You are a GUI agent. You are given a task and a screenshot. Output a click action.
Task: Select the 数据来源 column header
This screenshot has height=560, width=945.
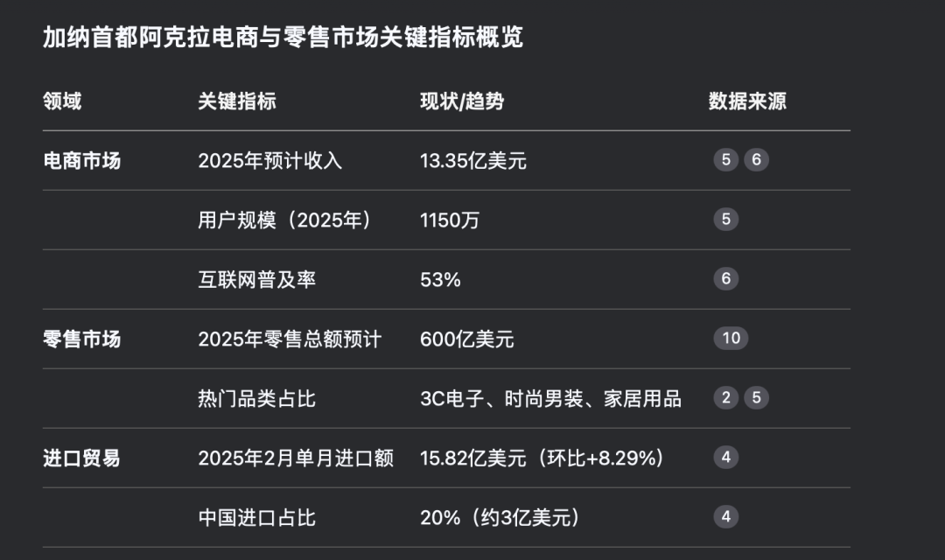click(x=747, y=101)
